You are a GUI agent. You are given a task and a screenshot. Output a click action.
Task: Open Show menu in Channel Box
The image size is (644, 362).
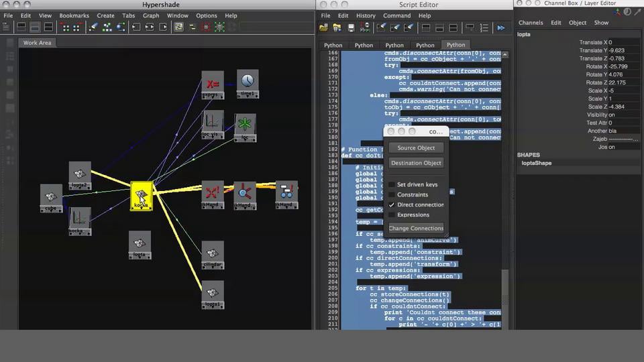tap(601, 23)
